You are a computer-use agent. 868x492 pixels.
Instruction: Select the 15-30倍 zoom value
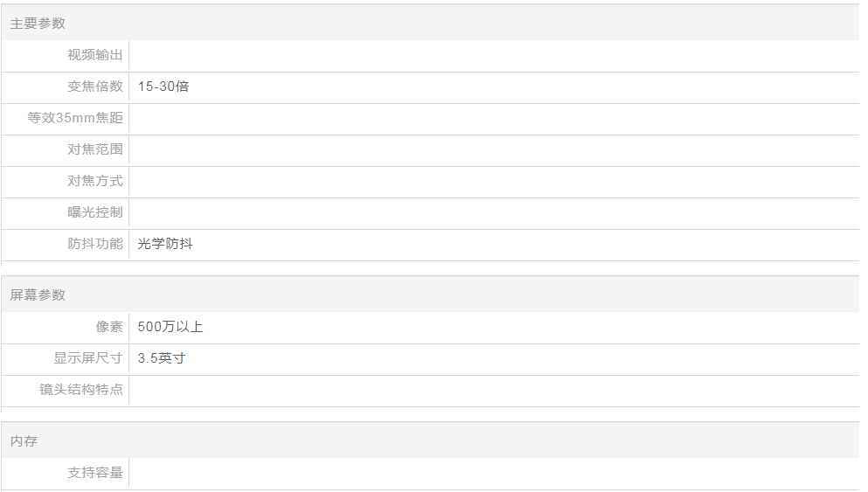[163, 87]
